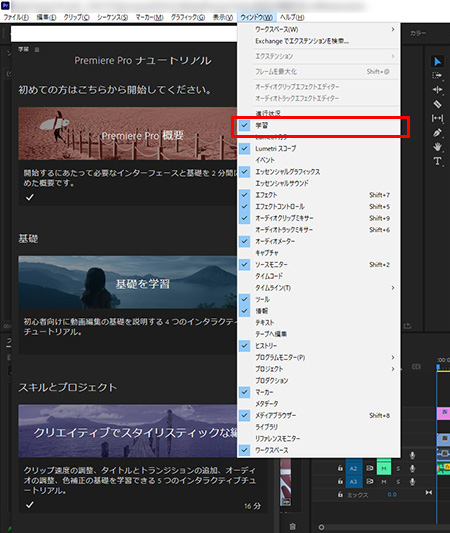Toggle sync lock on track A3
450x533 pixels.
click(x=369, y=482)
